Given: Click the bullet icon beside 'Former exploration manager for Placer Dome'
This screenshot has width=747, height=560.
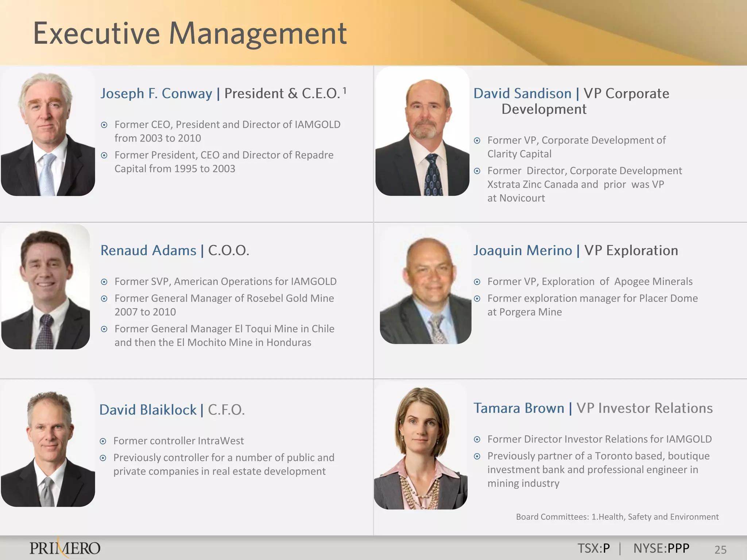Looking at the screenshot, I should click(x=477, y=299).
